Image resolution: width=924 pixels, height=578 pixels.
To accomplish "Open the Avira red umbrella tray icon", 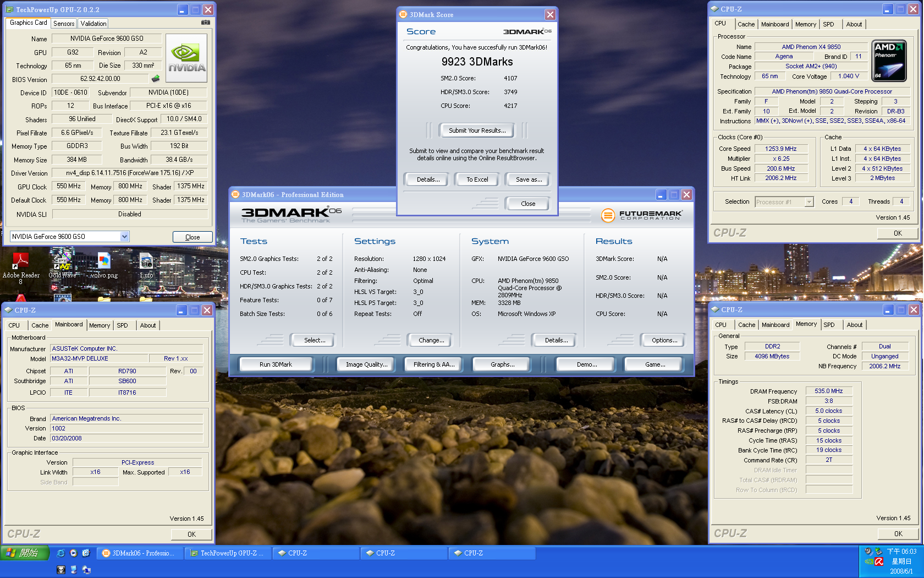I will [x=879, y=561].
